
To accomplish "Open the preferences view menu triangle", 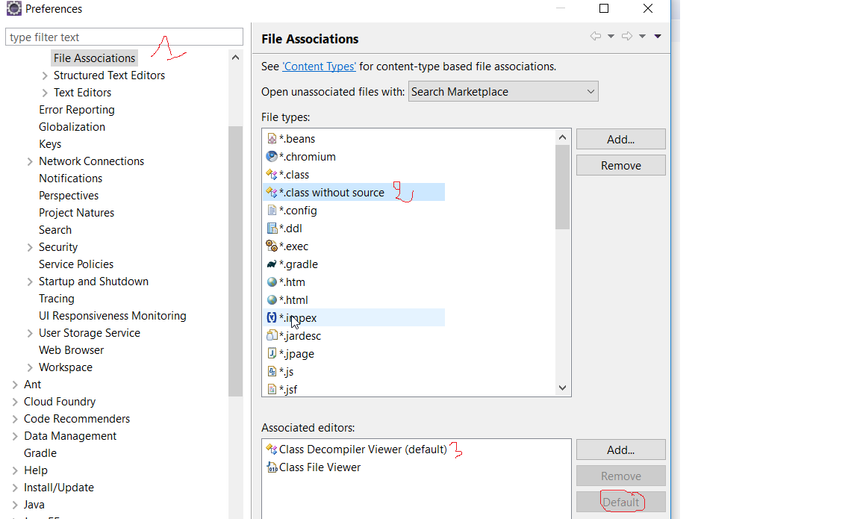I will 658,37.
